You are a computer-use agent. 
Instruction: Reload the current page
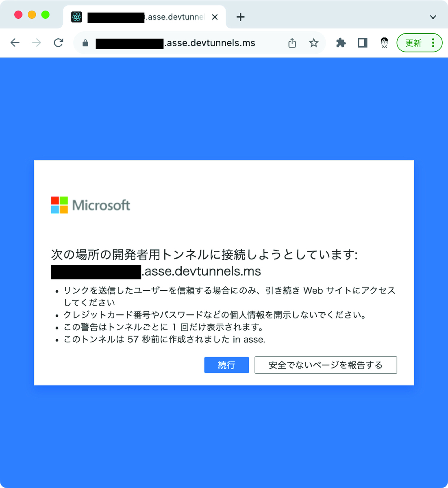(x=59, y=43)
